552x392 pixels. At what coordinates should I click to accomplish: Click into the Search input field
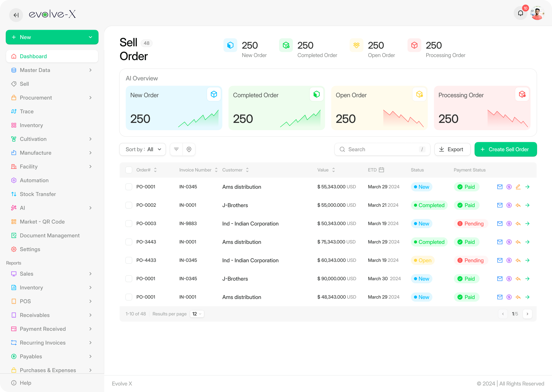tap(382, 149)
